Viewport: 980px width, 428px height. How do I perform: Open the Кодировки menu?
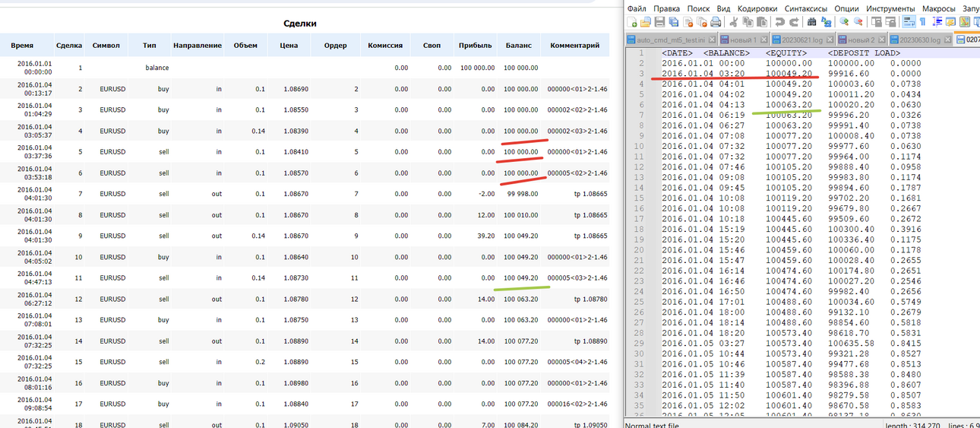757,8
